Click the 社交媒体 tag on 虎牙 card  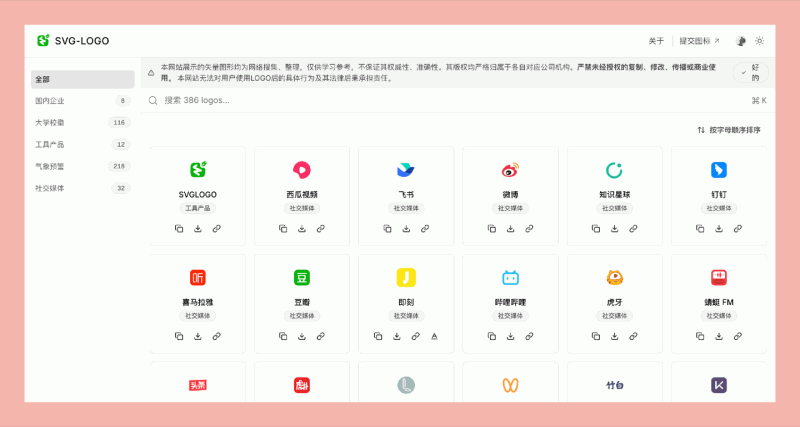614,316
